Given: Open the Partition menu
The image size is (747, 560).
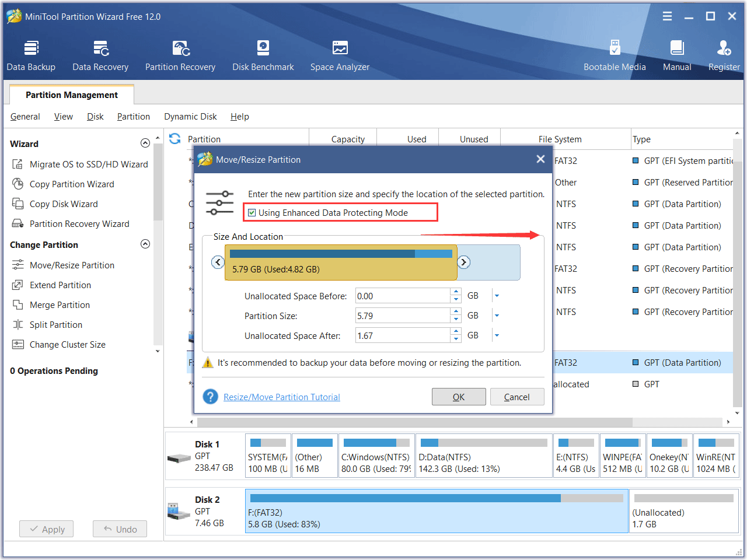Looking at the screenshot, I should tap(134, 117).
